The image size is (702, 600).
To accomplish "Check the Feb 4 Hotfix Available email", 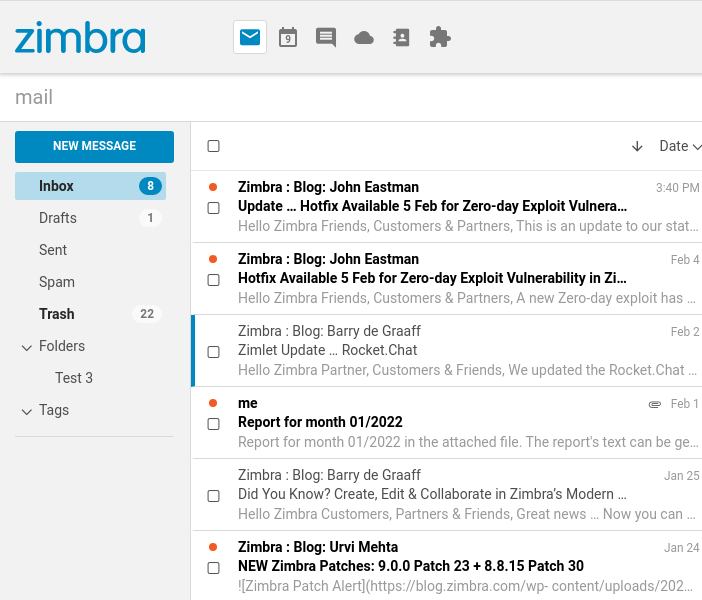I will tap(214, 280).
